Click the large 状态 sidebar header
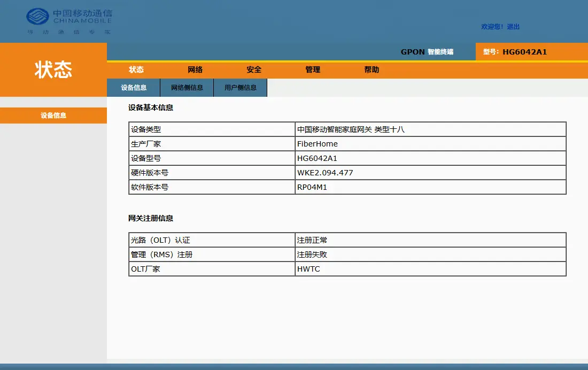Viewport: 588px width, 370px height. [x=53, y=70]
